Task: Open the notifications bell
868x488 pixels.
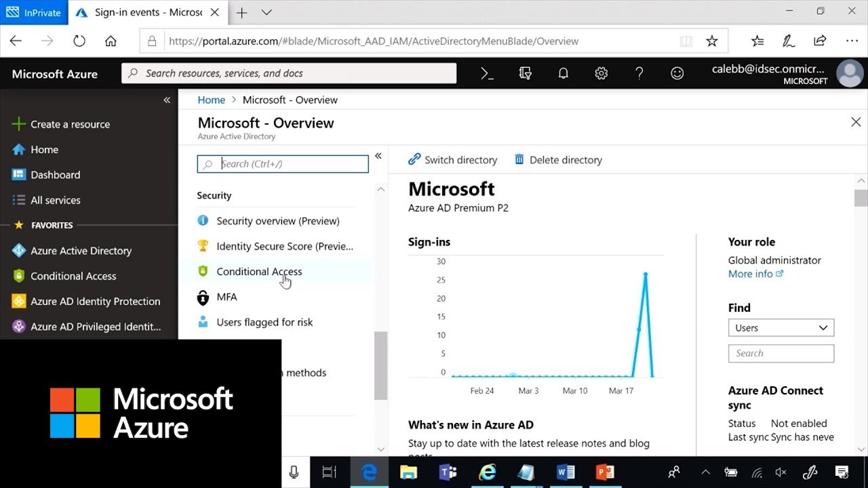Action: pos(563,74)
